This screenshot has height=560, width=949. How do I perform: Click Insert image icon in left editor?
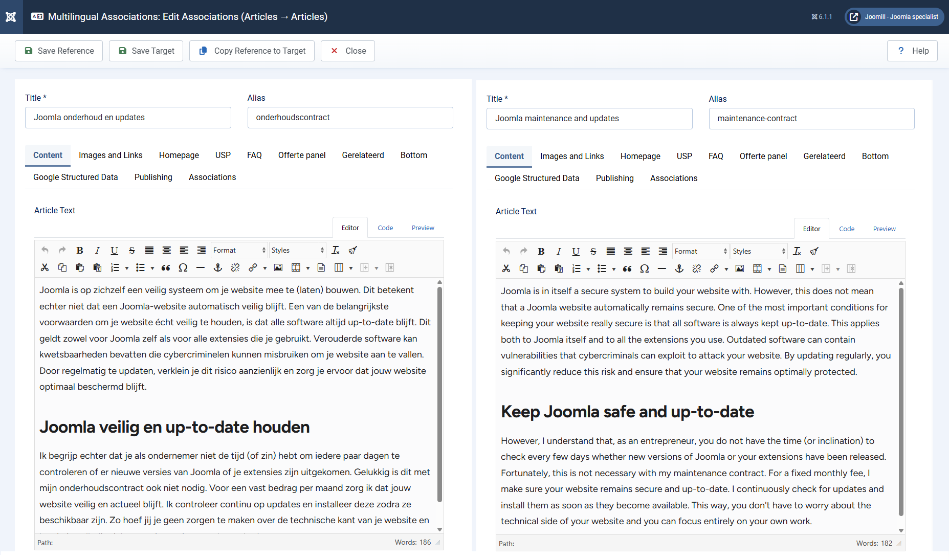pos(278,267)
